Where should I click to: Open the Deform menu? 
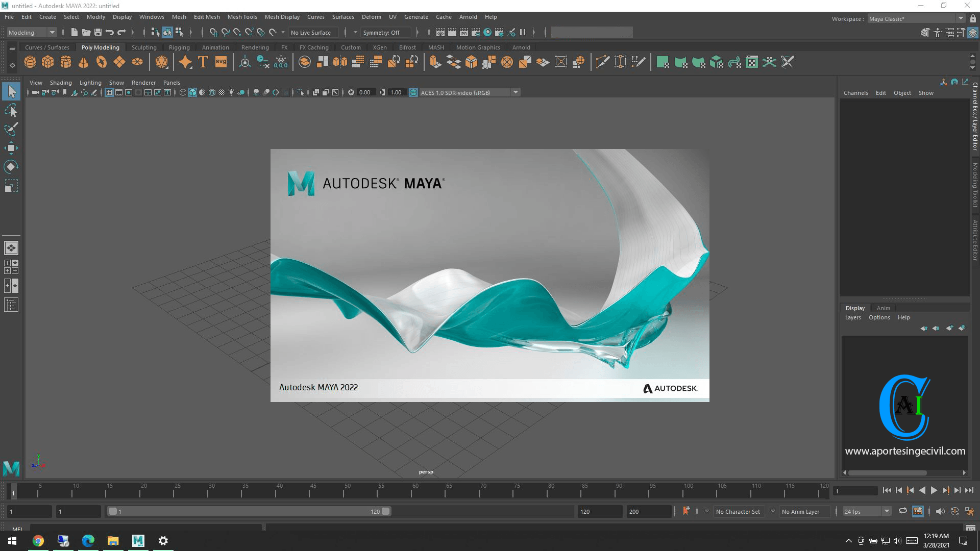[370, 17]
